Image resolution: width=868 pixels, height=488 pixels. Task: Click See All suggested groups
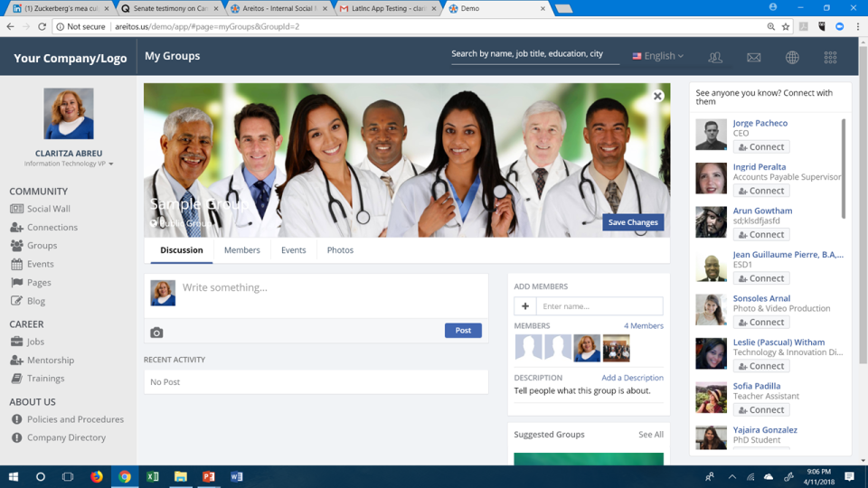[x=650, y=435]
